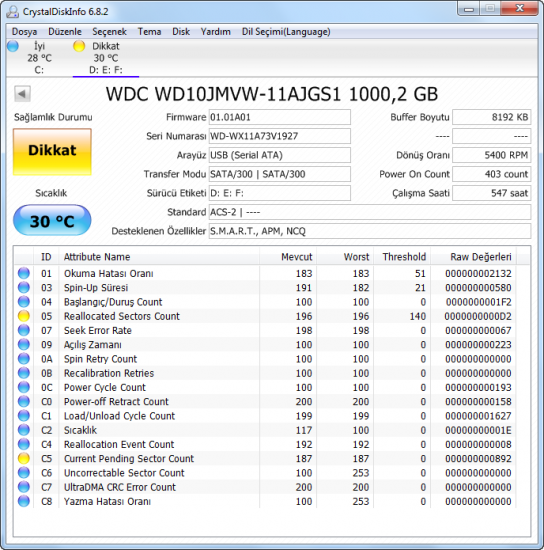Click the ID column header
Screen dimensions: 544x550
46,257
